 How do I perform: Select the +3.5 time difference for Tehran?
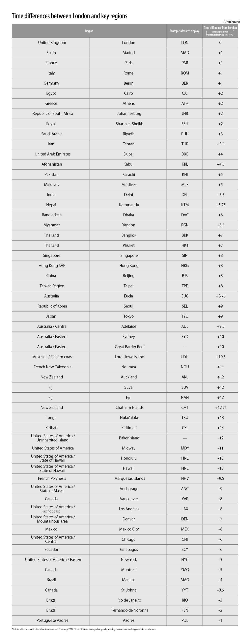pyautogui.click(x=220, y=144)
